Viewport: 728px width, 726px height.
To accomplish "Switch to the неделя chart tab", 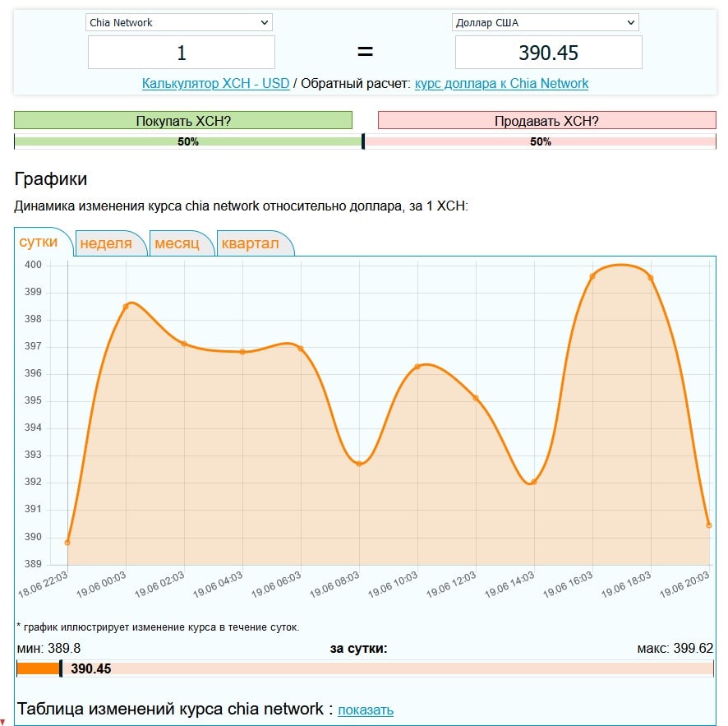I will (106, 243).
